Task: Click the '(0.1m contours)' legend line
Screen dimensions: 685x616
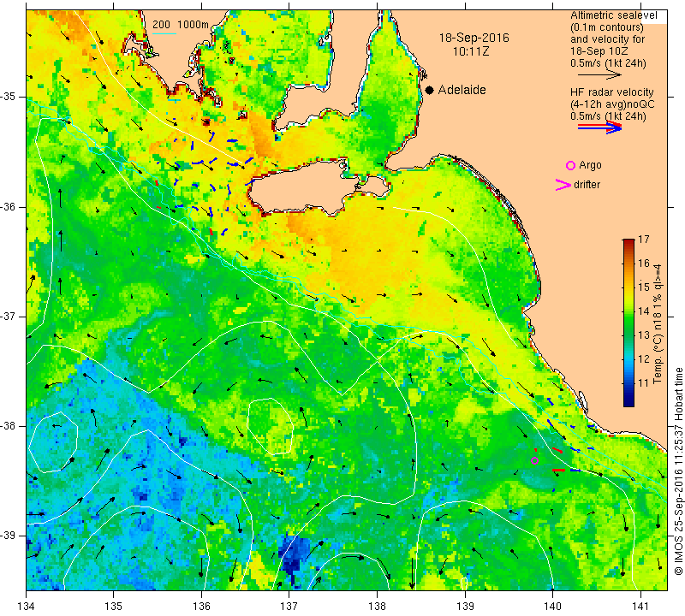Action: pos(607,27)
